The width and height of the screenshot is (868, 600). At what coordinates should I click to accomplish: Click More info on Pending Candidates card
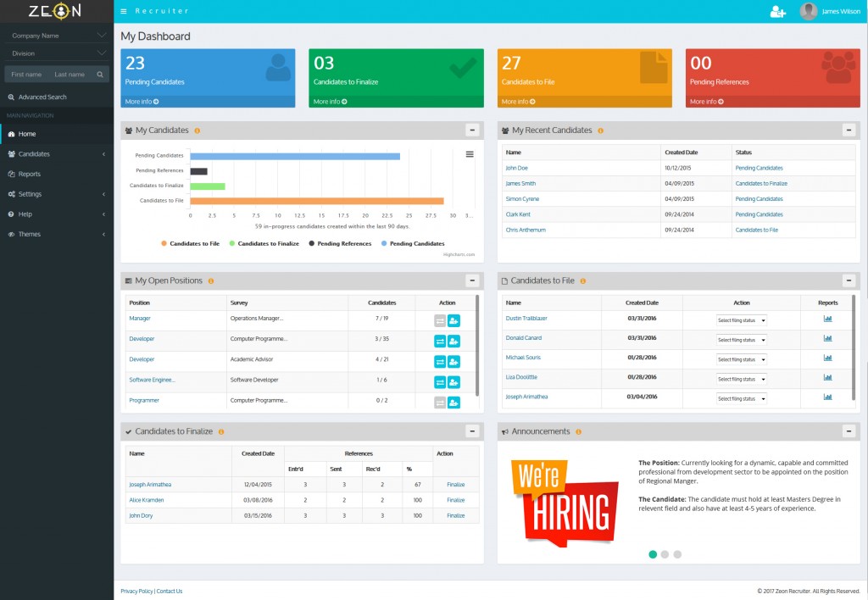pyautogui.click(x=142, y=102)
